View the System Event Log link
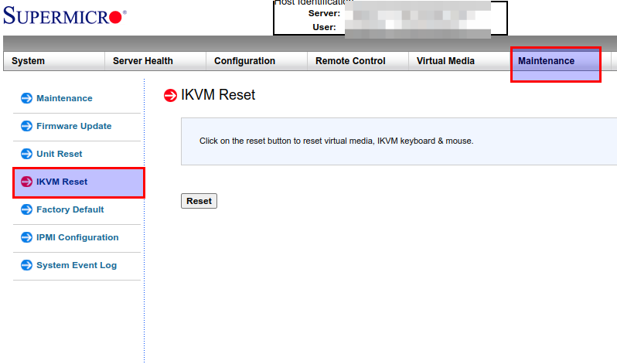The height and width of the screenshot is (364, 617). 77,266
